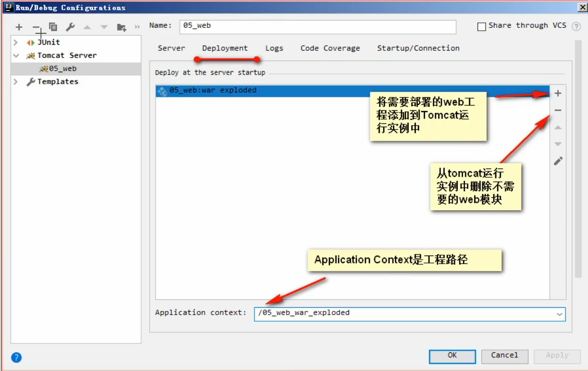588x371 pixels.
Task: Expand the Templates tree node
Action: click(x=16, y=82)
